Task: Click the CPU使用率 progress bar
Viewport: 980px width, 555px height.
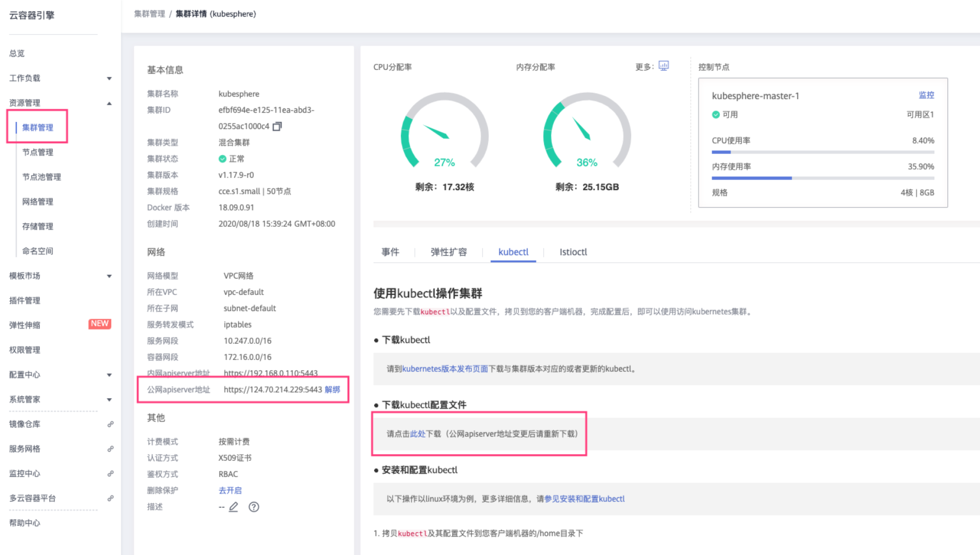Action: tap(823, 152)
